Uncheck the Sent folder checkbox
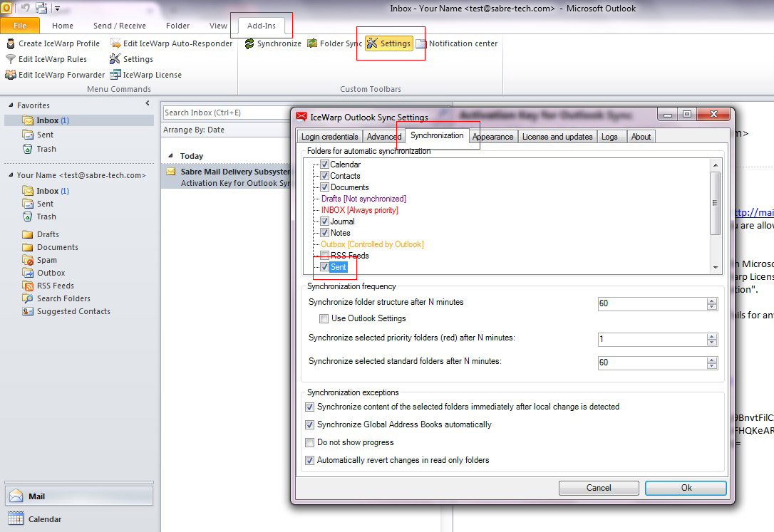774x532 pixels. (325, 267)
